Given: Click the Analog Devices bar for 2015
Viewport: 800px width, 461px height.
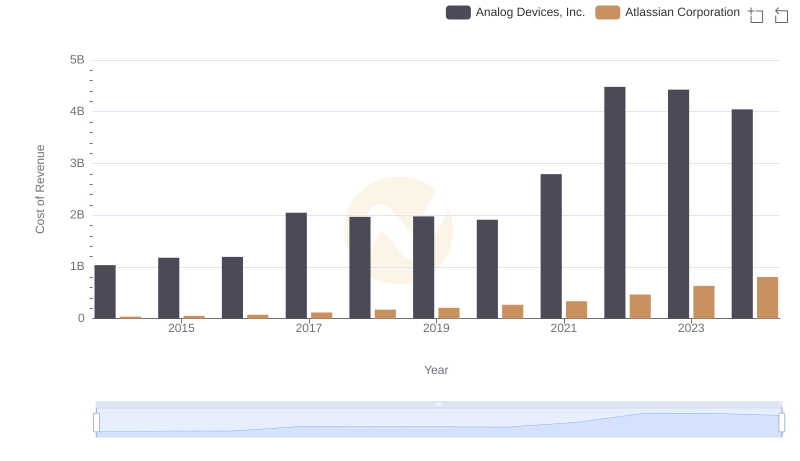Looking at the screenshot, I should 168,288.
